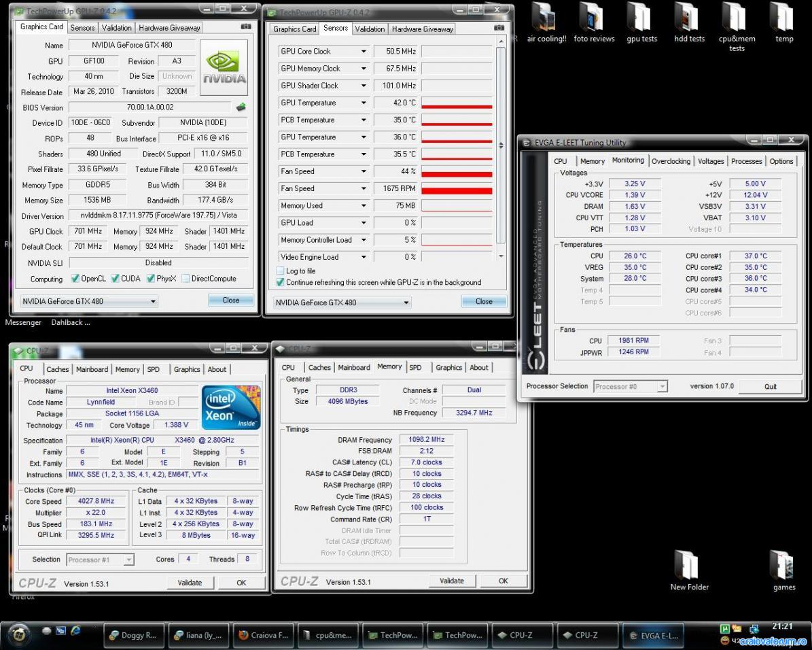The image size is (812, 650).
Task: Open the Memory Used sensor dropdown
Action: point(364,206)
